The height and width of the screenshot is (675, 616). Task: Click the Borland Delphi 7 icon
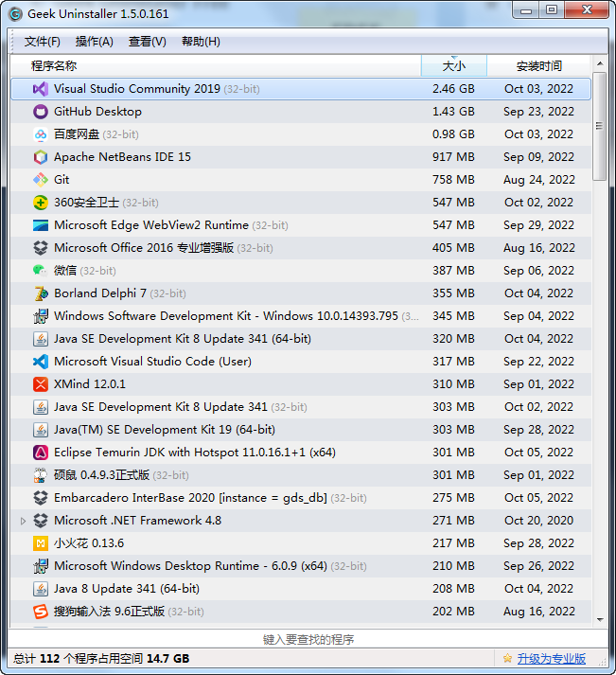(41, 293)
